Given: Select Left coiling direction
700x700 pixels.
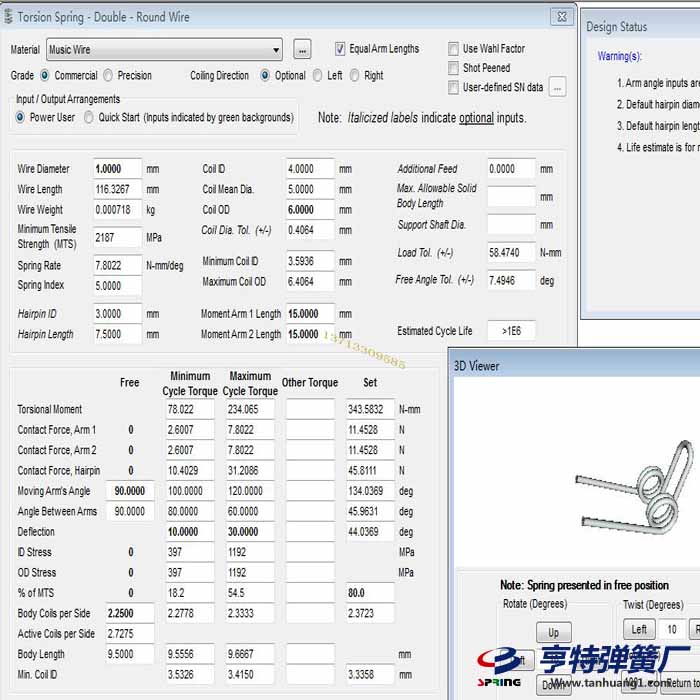Looking at the screenshot, I should pyautogui.click(x=317, y=75).
